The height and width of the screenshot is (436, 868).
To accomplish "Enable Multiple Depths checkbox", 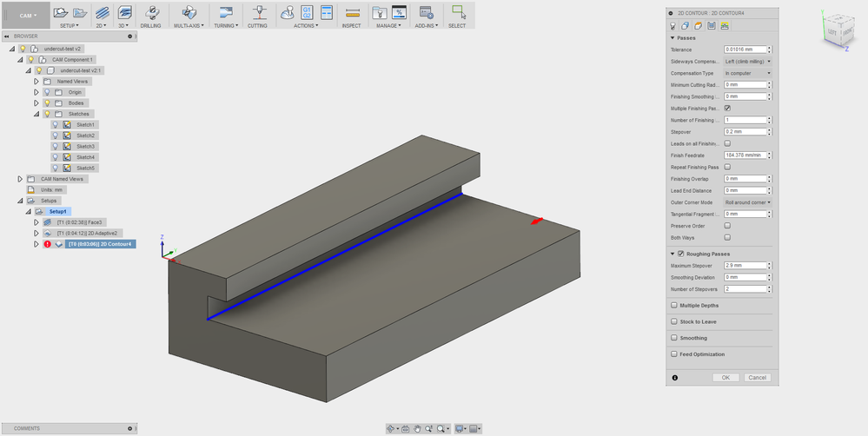I will pos(674,306).
